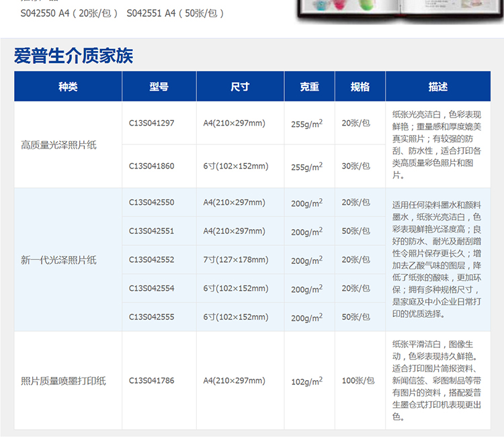Click the 描述 column header

[437, 87]
